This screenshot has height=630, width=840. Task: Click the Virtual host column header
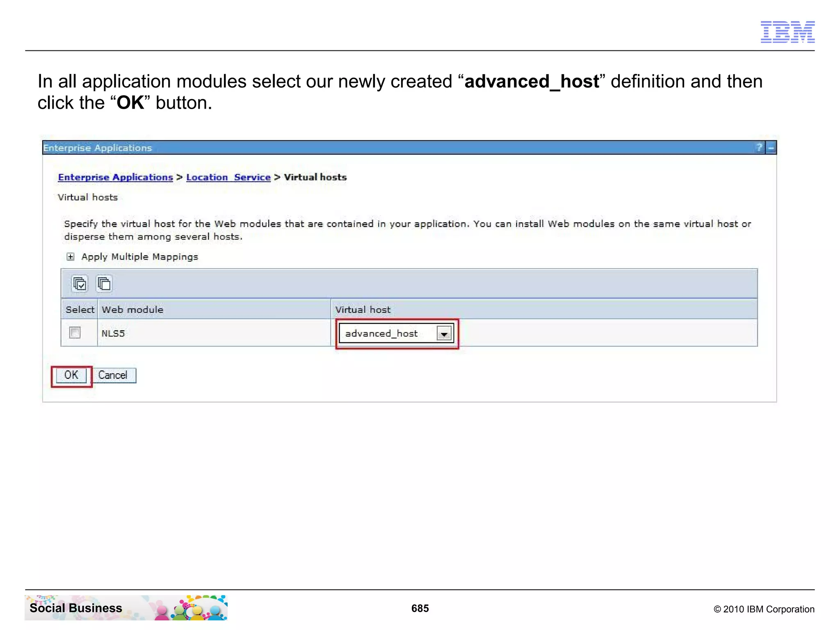pos(544,310)
